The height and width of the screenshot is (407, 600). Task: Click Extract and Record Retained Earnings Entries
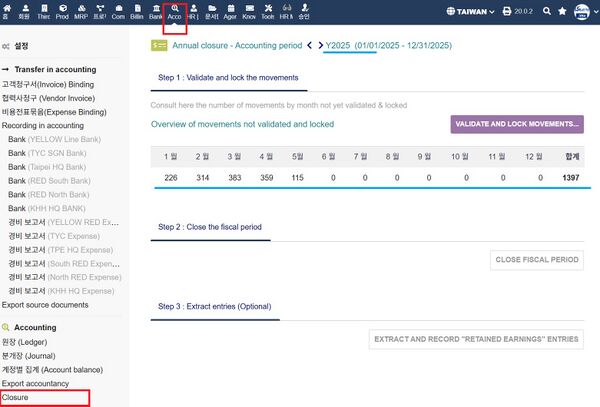click(x=477, y=339)
